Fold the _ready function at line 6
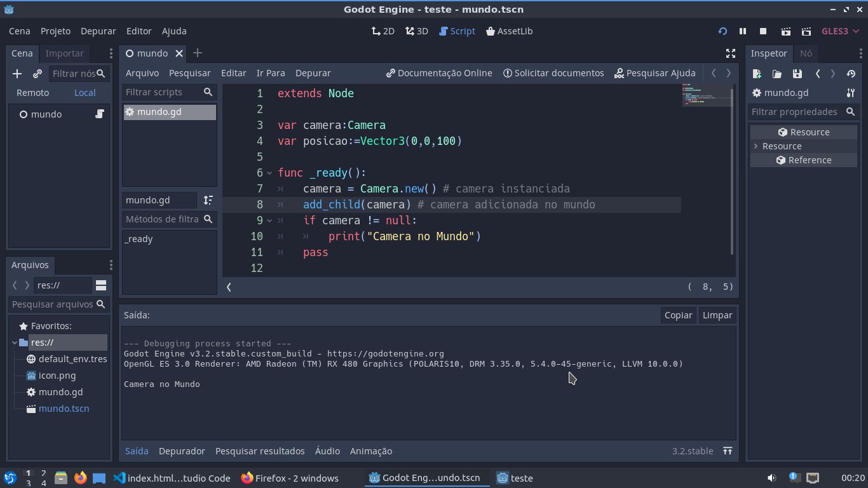Screen dimensions: 868x488 tap(269, 173)
